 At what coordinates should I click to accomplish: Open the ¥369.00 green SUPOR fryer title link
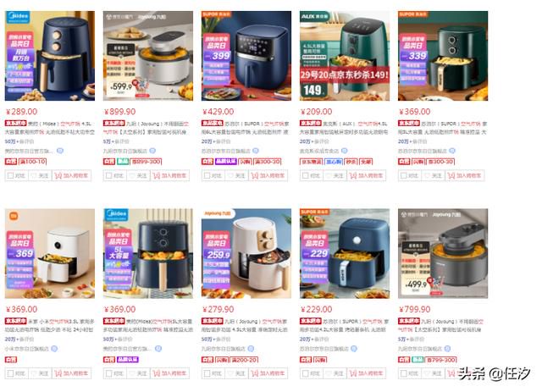coord(442,128)
